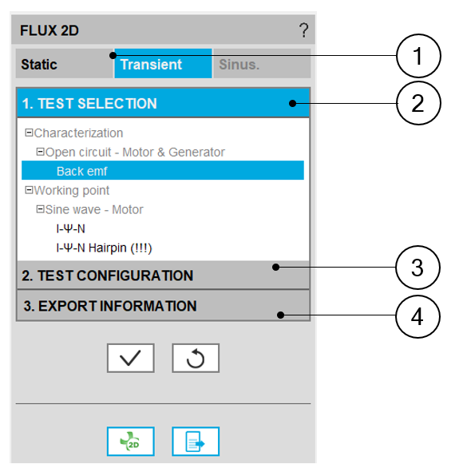Screen dimensions: 463x476
Task: Switch to the Static tab
Action: coord(65,64)
